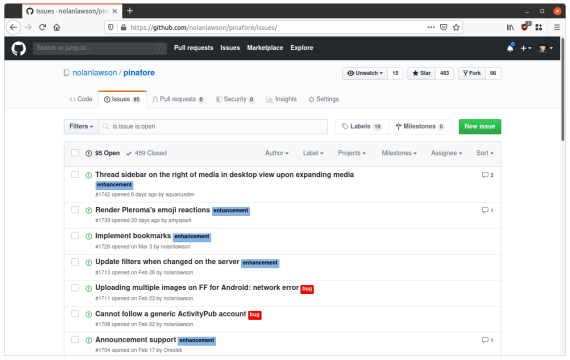Expand the Assignee filter dropdown
Screen dimensions: 570x360
coord(446,153)
